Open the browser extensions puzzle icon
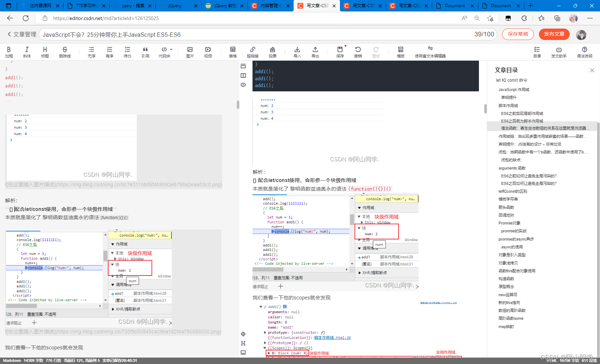The width and height of the screenshot is (600, 364). coord(524,18)
